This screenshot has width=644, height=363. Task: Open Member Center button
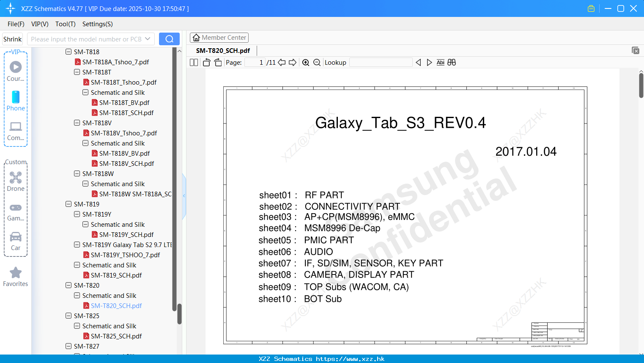pos(219,38)
